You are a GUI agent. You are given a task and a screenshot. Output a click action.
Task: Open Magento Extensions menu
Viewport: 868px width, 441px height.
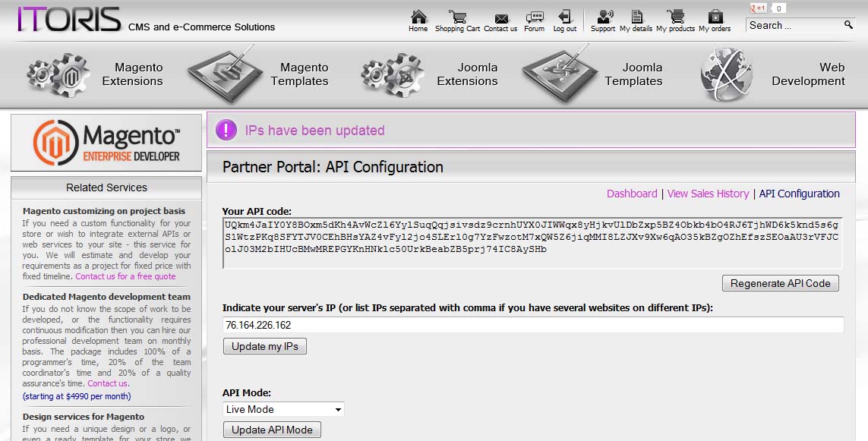click(x=133, y=74)
